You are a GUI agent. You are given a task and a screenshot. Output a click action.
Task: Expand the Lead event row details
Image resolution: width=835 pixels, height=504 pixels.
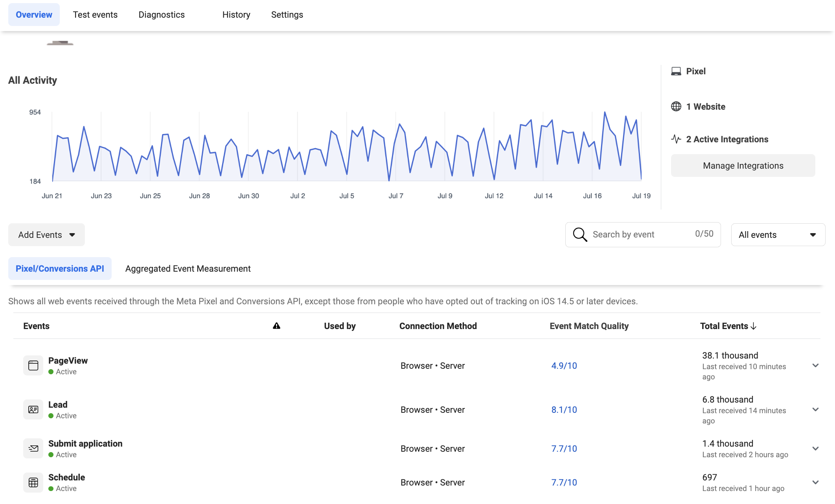[814, 410]
